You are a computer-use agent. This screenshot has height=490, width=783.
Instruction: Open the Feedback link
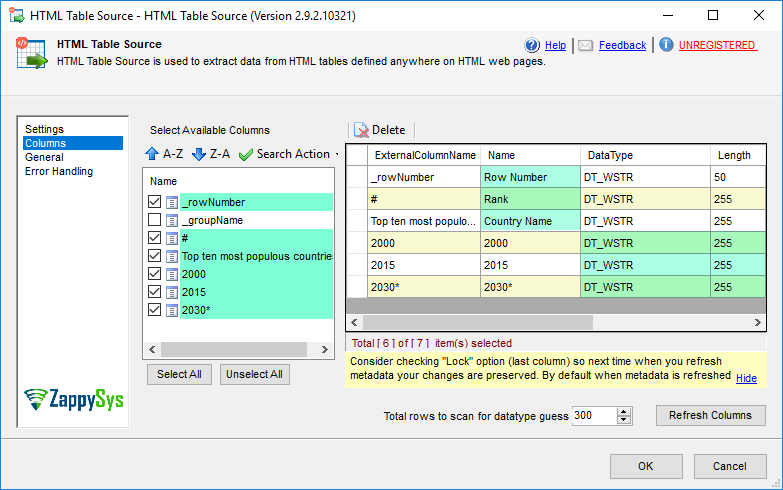pos(622,45)
